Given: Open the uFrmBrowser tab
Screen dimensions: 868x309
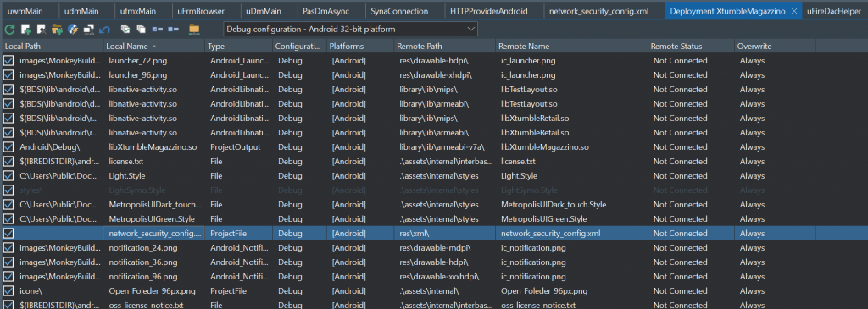Looking at the screenshot, I should tap(202, 11).
